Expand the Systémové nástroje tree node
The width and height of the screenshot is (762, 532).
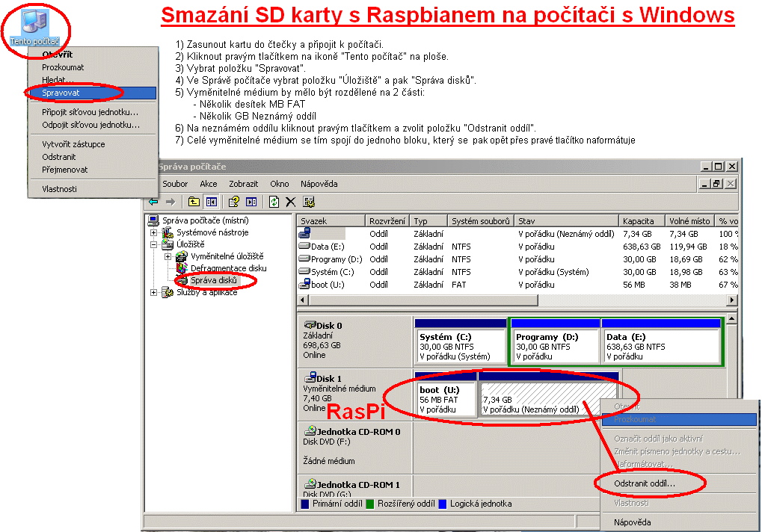[x=153, y=232]
